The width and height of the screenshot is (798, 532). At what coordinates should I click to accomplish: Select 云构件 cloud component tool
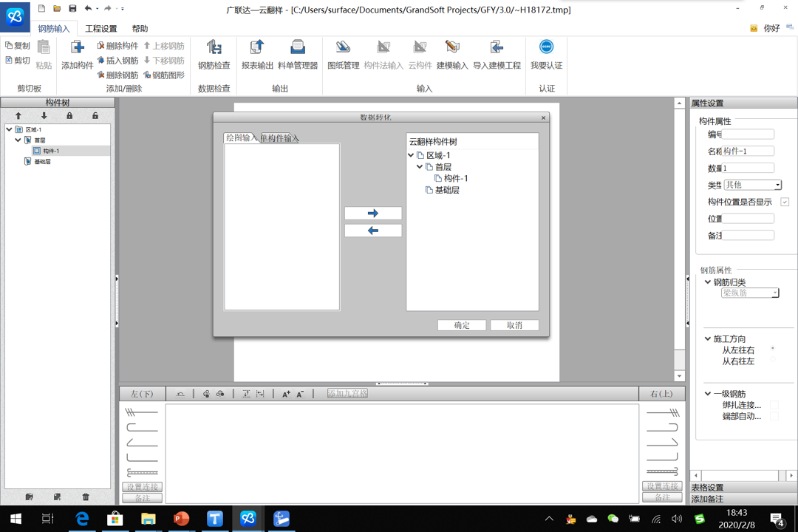click(x=420, y=55)
